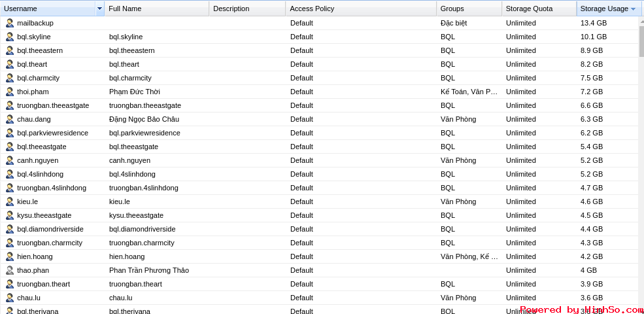
Task: Toggle the Storage Usage sort arrow
Action: point(633,9)
